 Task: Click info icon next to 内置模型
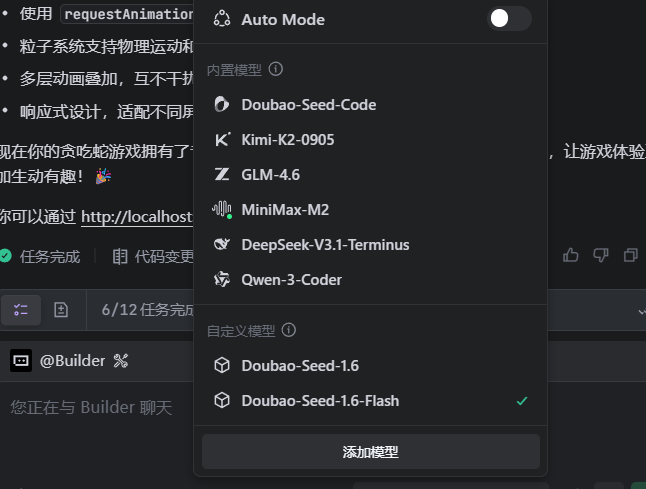tap(276, 70)
